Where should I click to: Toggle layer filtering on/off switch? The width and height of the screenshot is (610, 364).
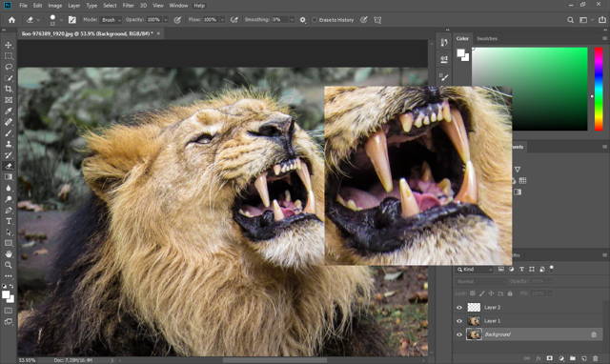551,269
